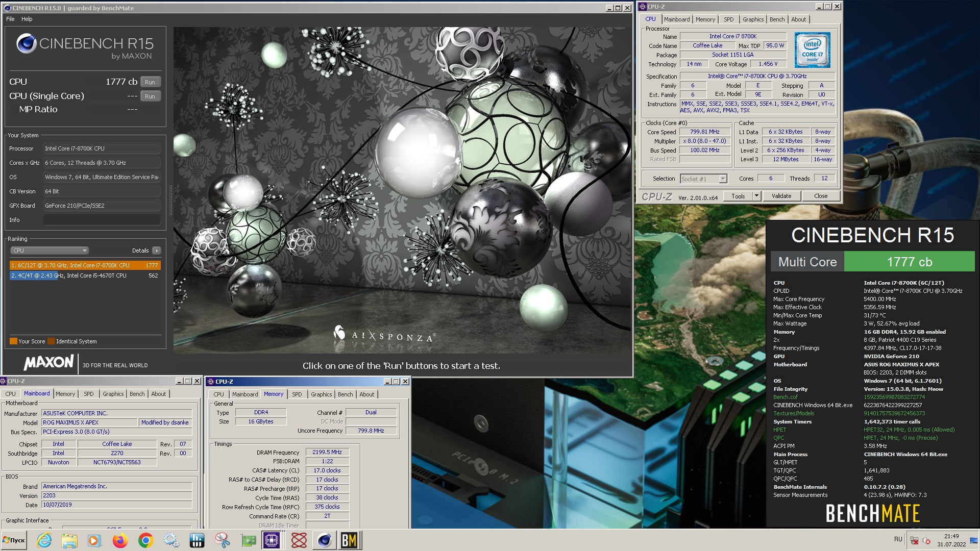Open Memory tab in bottom-left CPU-Z window
Image resolution: width=980 pixels, height=551 pixels.
pyautogui.click(x=65, y=394)
